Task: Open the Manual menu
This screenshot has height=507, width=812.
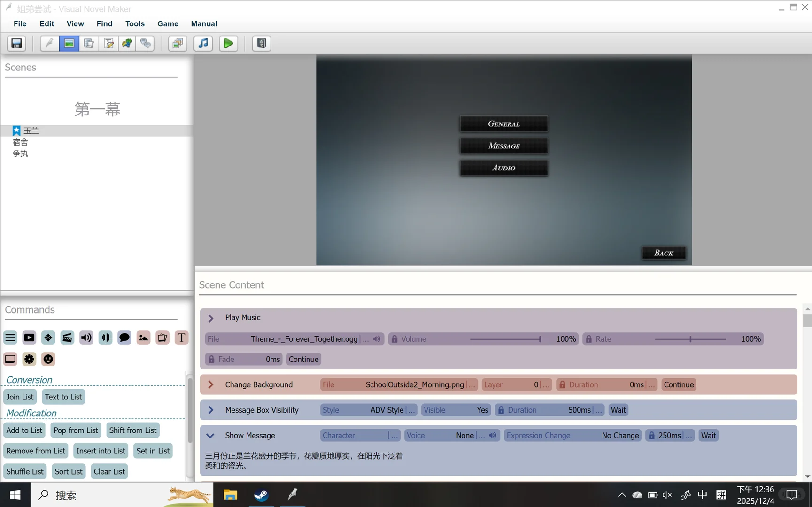Action: pos(204,23)
